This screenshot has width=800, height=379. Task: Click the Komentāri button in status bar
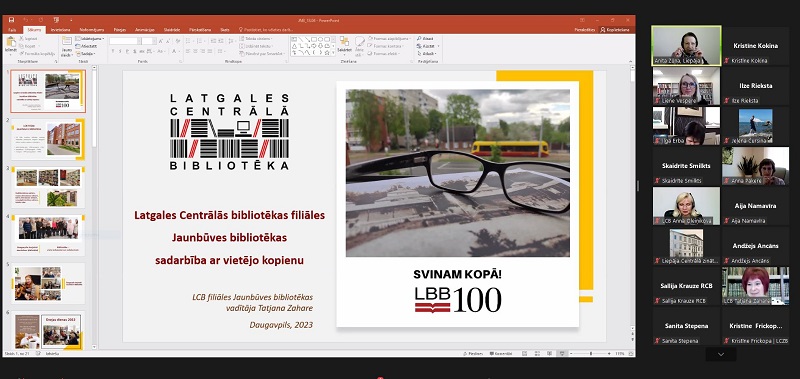(501, 353)
